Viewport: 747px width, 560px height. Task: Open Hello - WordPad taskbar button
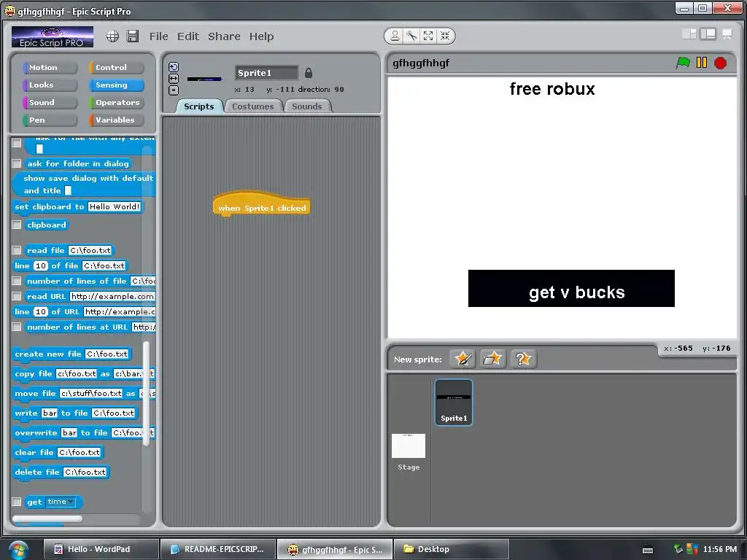[101, 549]
